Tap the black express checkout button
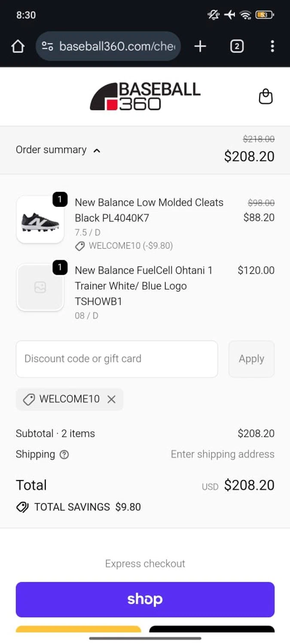Image resolution: width=290 pixels, height=644 pixels. pyautogui.click(x=212, y=629)
